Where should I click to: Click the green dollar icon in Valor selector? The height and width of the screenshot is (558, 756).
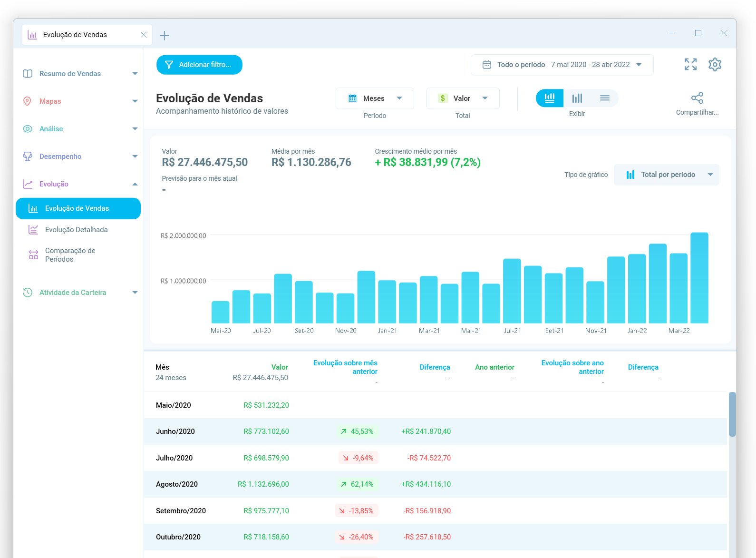coord(443,98)
